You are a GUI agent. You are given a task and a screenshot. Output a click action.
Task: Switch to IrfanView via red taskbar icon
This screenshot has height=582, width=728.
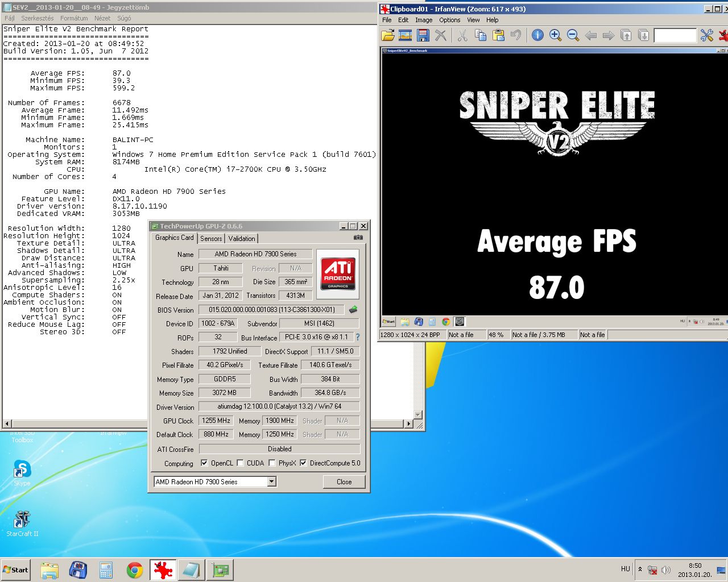pyautogui.click(x=163, y=569)
